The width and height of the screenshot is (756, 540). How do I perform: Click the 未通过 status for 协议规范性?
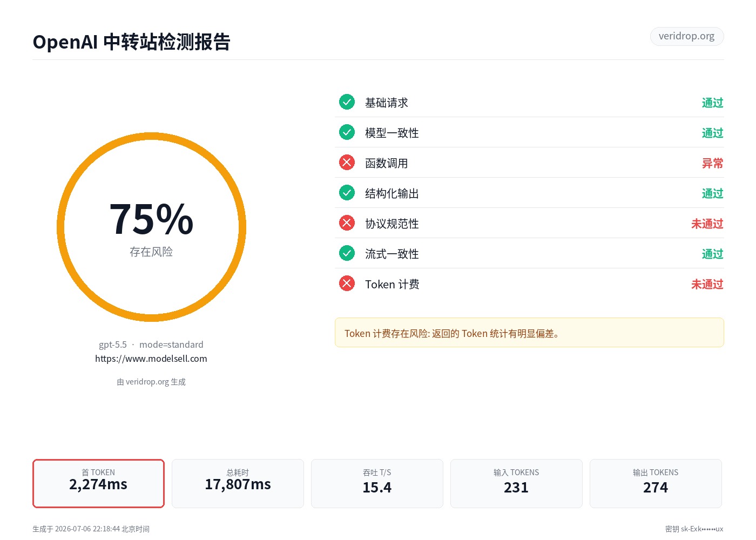[707, 224]
